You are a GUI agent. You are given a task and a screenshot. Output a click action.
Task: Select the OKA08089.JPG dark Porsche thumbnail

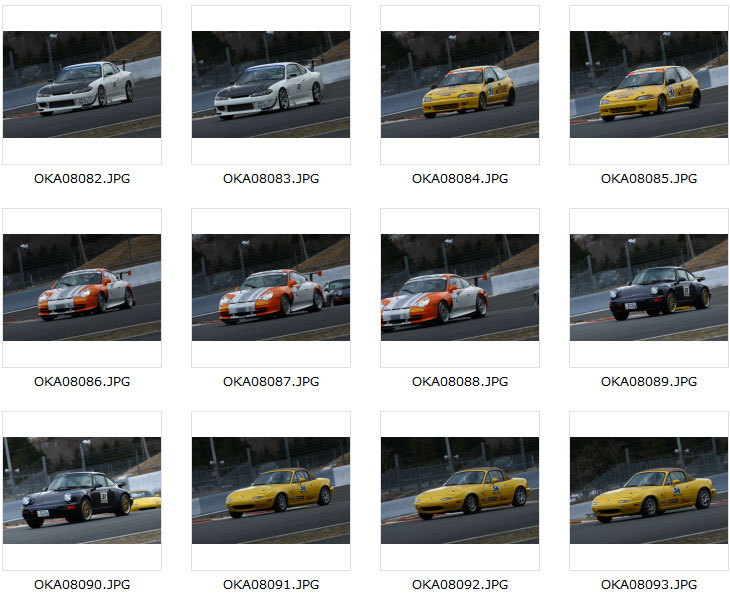649,287
